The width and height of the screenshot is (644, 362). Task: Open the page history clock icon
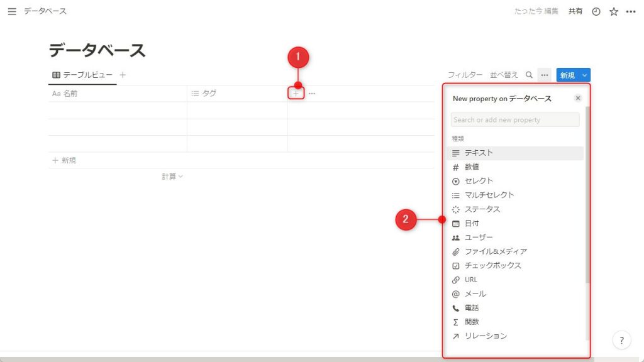tap(596, 11)
